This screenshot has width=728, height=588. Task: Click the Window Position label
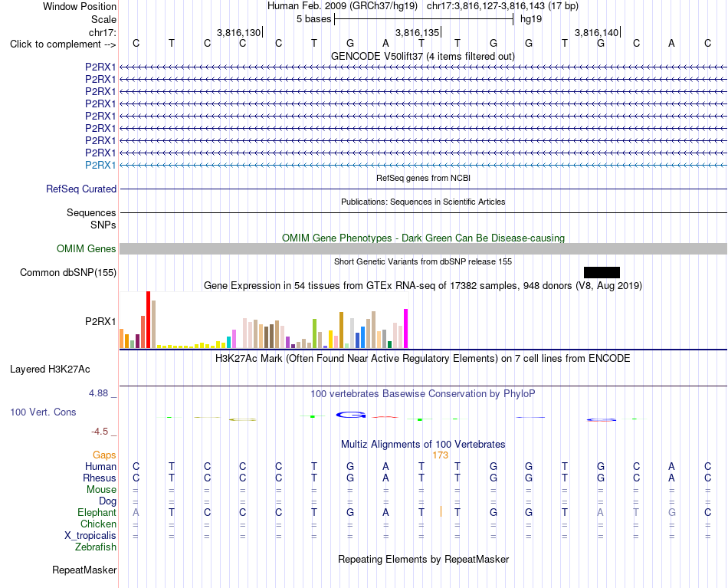point(80,6)
